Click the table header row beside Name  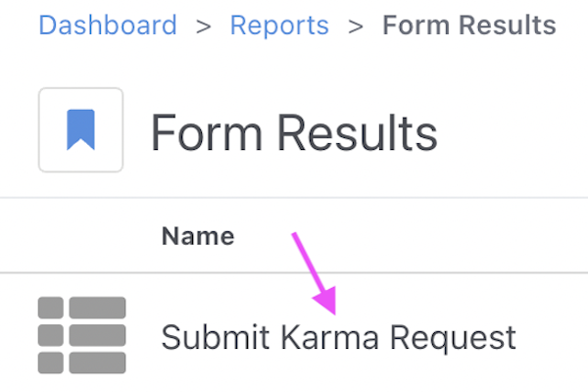click(x=294, y=235)
